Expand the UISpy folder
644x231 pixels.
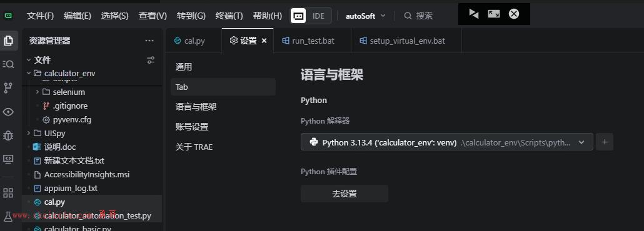point(29,134)
